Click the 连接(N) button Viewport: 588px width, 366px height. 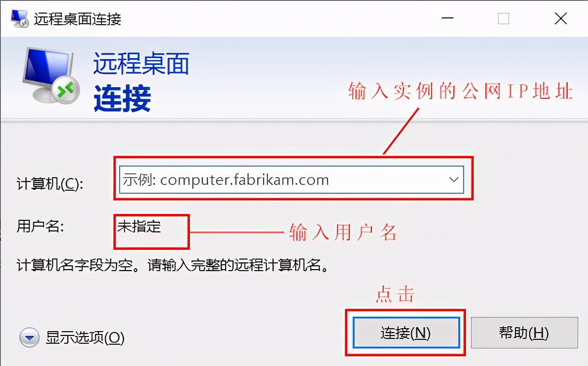point(406,333)
